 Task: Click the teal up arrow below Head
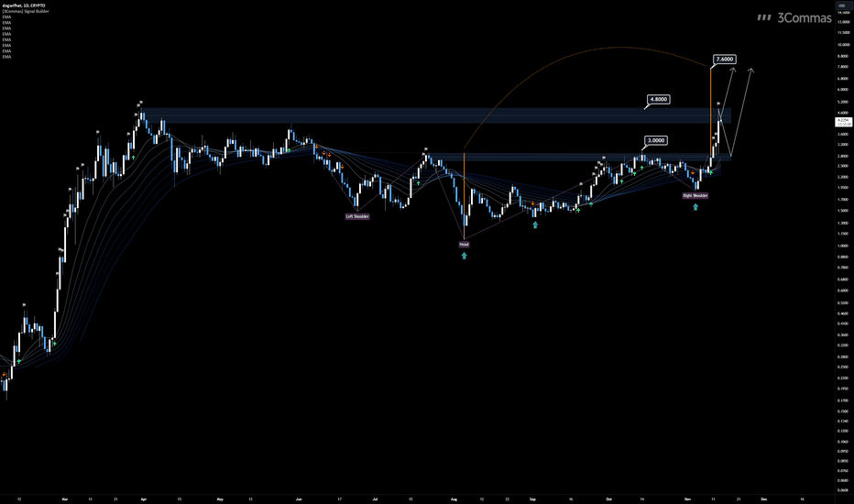click(464, 256)
